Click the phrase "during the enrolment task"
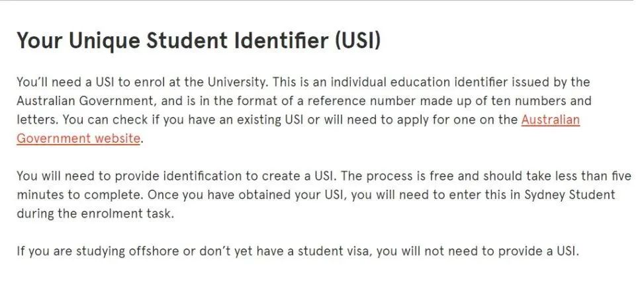 tap(93, 213)
